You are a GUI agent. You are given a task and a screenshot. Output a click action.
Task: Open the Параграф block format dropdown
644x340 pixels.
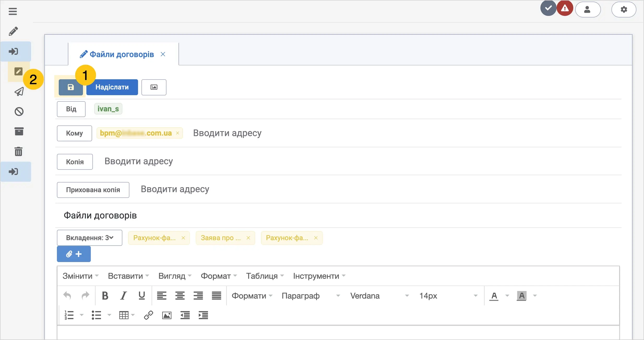tap(311, 296)
